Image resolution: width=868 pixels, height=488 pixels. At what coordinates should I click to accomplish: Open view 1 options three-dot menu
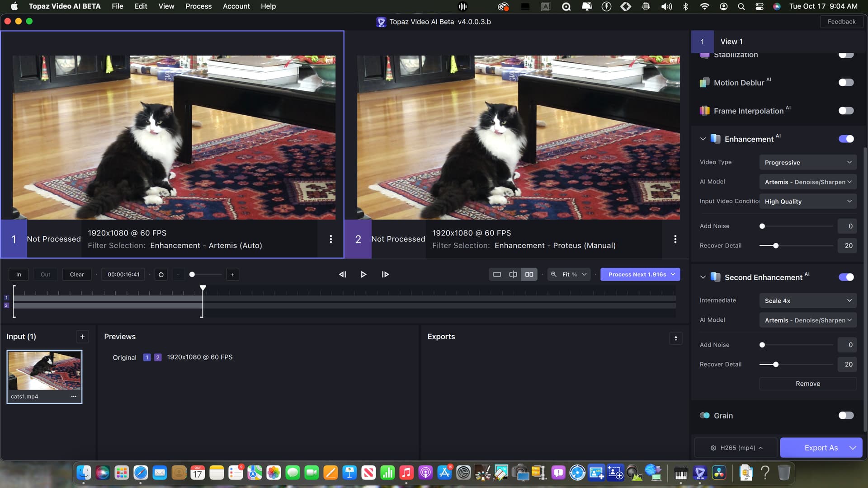tap(331, 239)
